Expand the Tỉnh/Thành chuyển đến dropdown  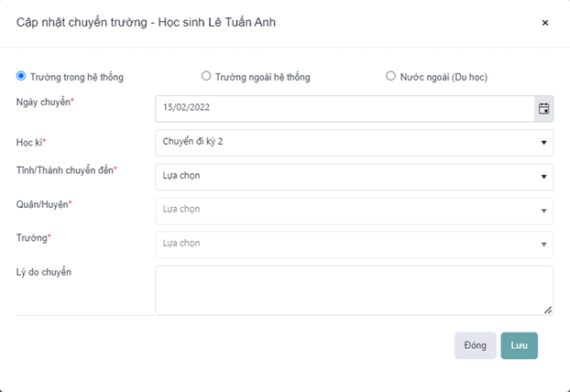coord(354,176)
